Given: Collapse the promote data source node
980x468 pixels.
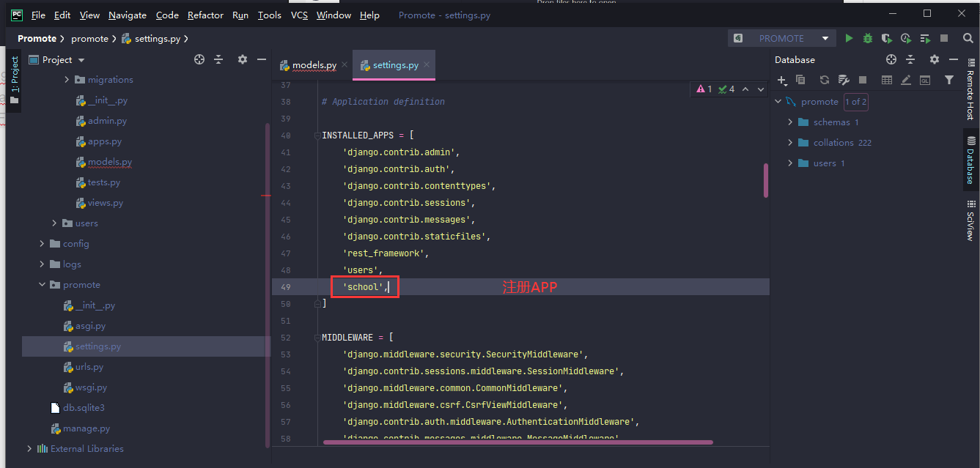Looking at the screenshot, I should click(x=778, y=102).
